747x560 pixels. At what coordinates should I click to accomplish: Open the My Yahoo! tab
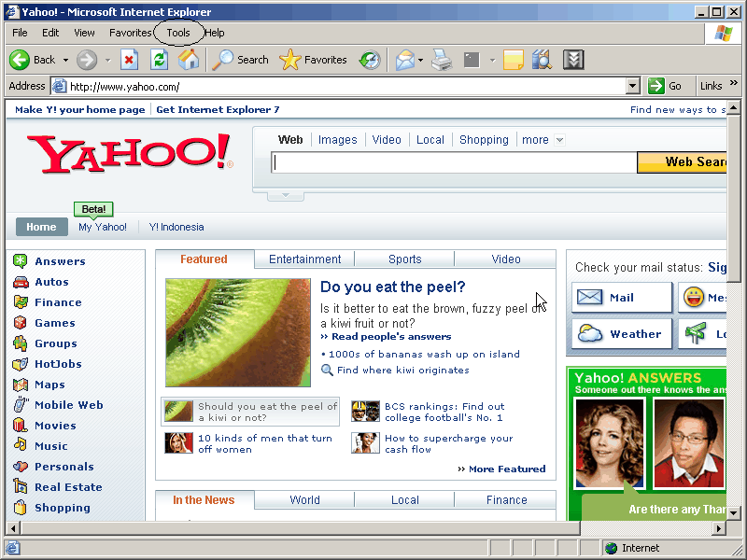click(x=103, y=227)
